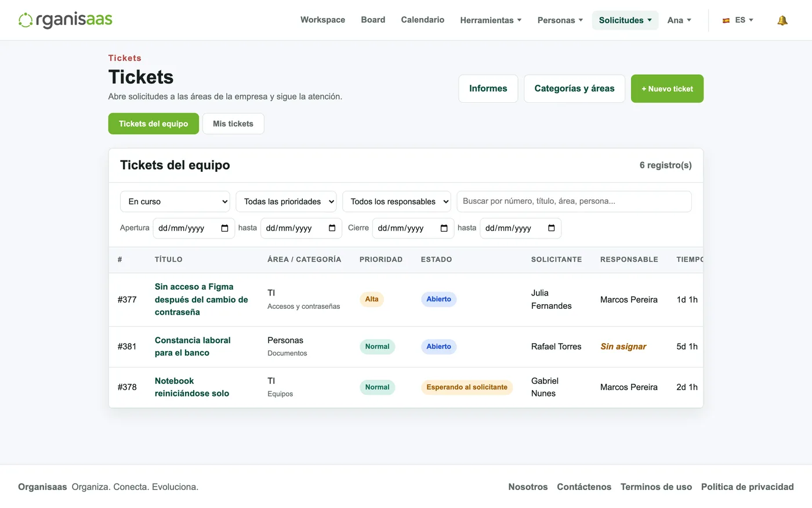
Task: Open ticket Sin acceso a Figma
Action: point(201,300)
